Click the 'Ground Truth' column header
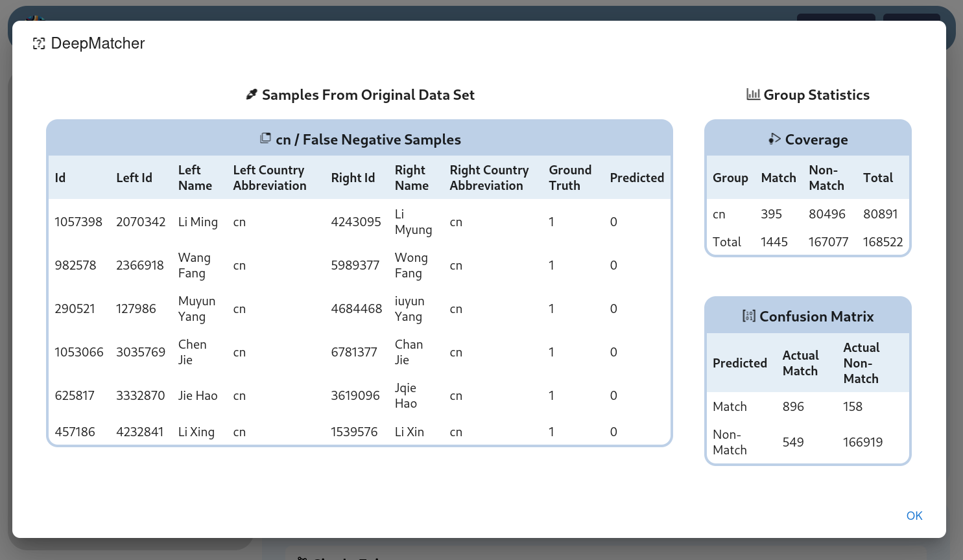963x560 pixels. [x=571, y=178]
